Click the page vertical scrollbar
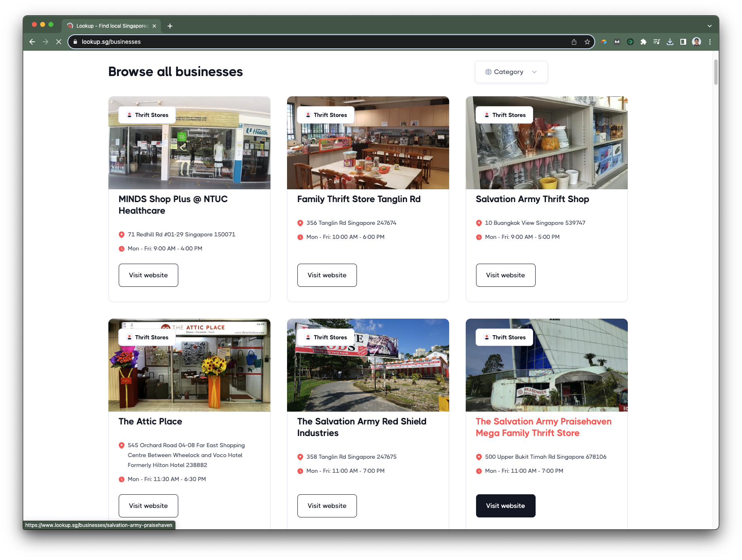Screen dimensions: 742x560 click(716, 72)
